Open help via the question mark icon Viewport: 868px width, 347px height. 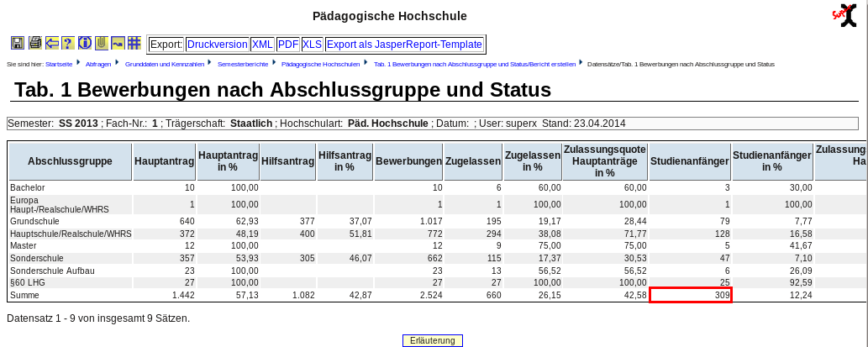coord(68,43)
